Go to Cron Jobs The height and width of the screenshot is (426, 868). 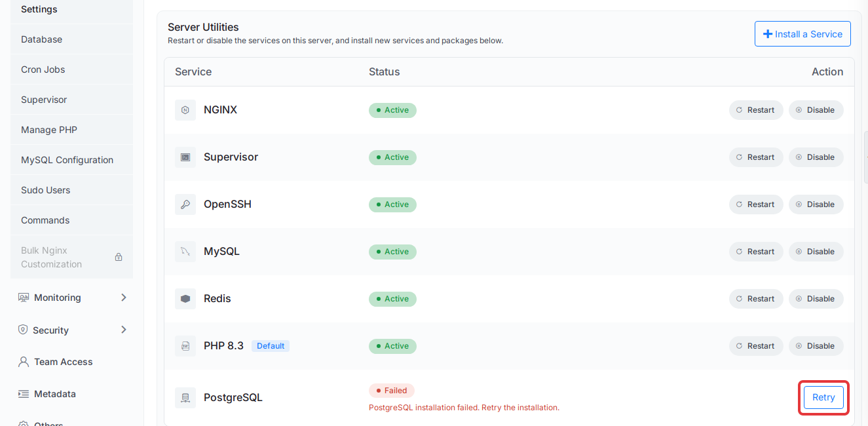click(71, 69)
